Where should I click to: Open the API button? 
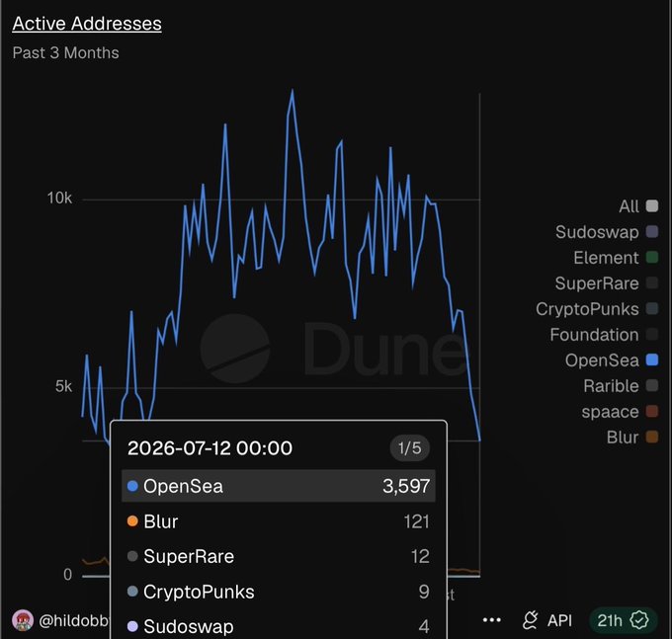point(547,620)
